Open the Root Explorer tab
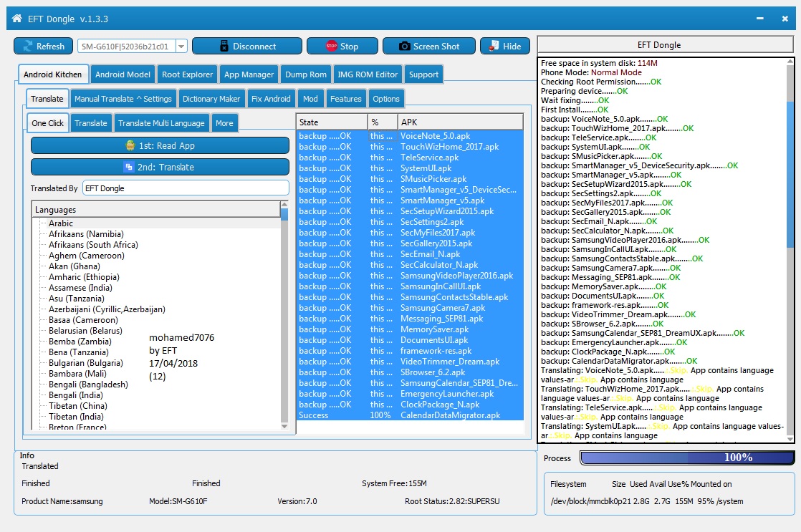Viewport: 801px width, 532px height. pyautogui.click(x=188, y=74)
